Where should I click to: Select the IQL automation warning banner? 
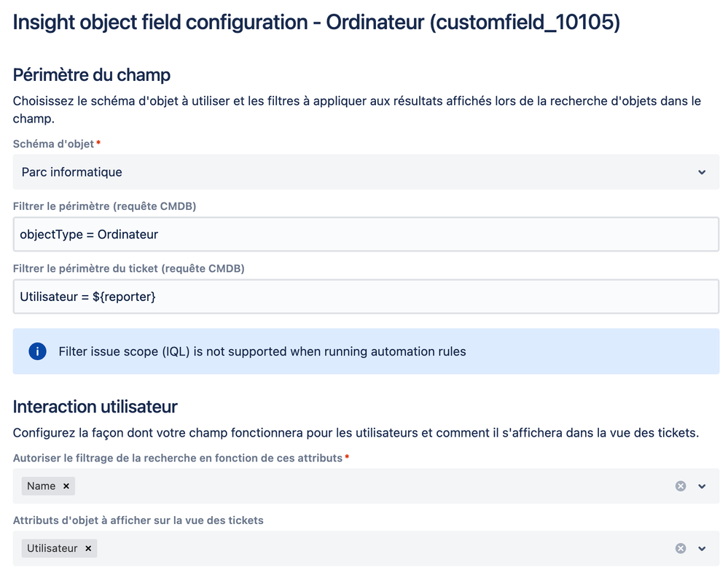click(x=364, y=351)
